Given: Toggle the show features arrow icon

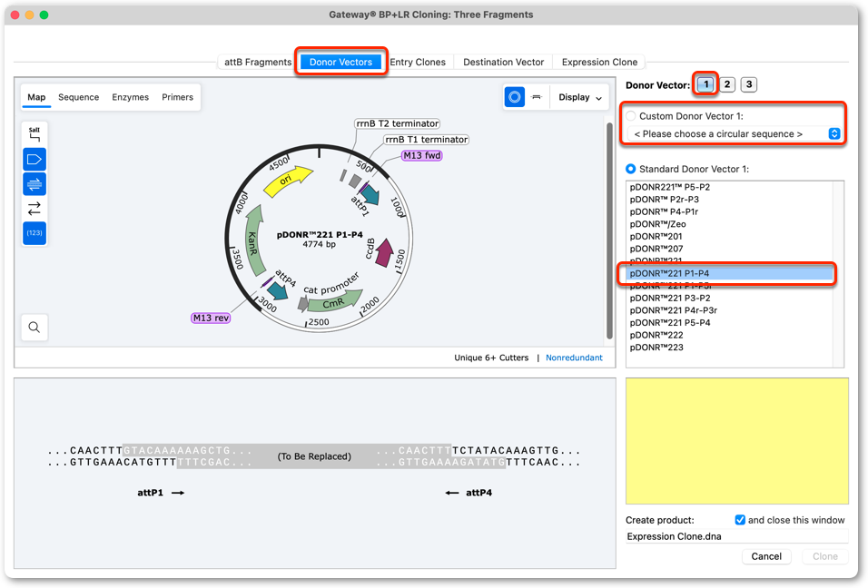Looking at the screenshot, I should tap(35, 160).
